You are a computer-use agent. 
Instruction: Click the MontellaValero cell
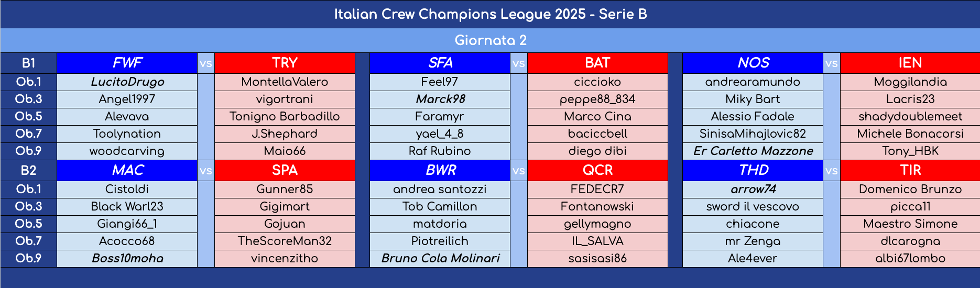285,82
